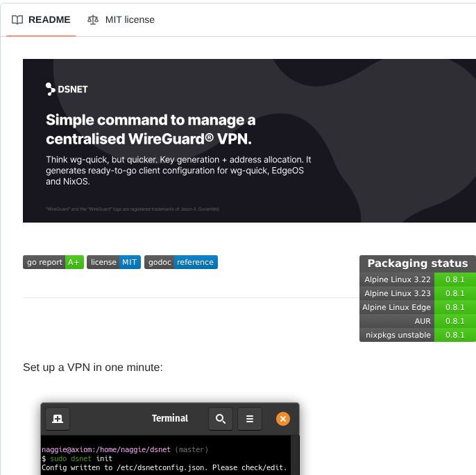Click the naggie@axiom prompt line
The height and width of the screenshot is (475, 476).
click(125, 449)
